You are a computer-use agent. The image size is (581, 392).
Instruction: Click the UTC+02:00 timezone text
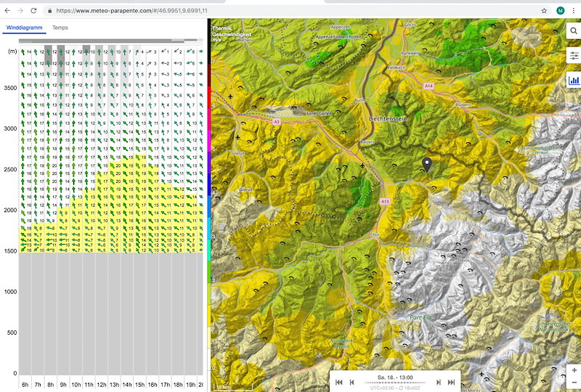pyautogui.click(x=383, y=388)
